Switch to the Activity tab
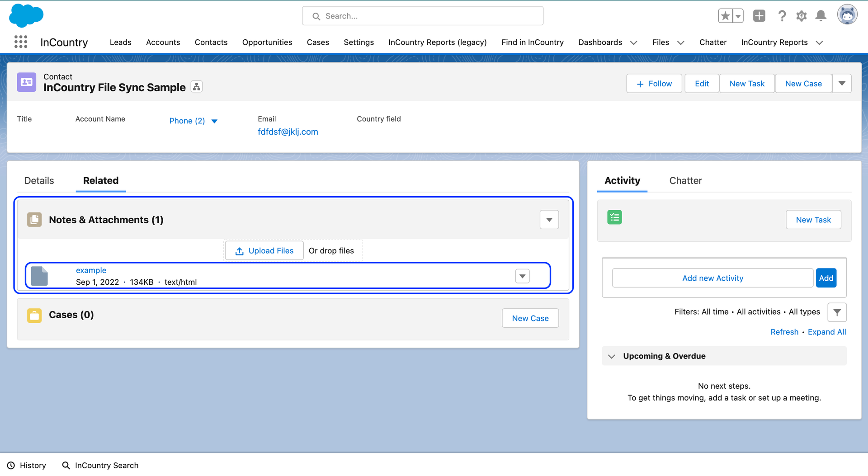Viewport: 868px width, 476px height. pos(623,180)
